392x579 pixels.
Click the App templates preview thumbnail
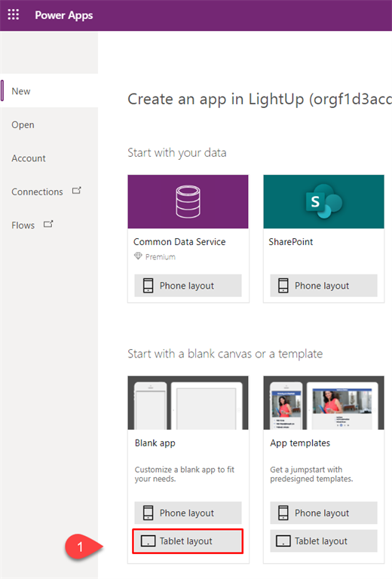[323, 403]
